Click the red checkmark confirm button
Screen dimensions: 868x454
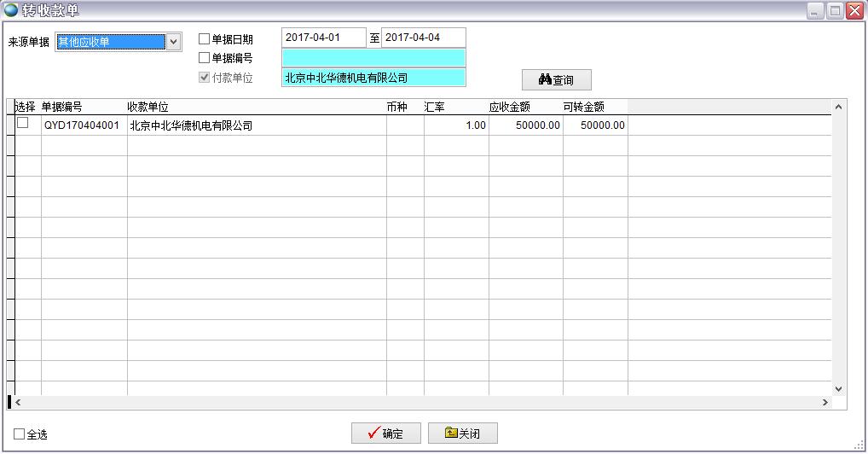coord(385,433)
